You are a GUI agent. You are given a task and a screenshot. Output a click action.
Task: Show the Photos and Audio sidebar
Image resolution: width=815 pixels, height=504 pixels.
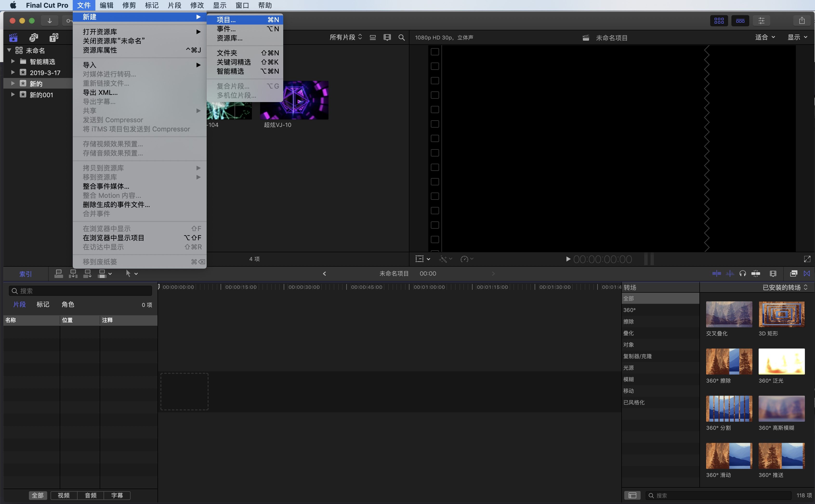click(x=34, y=38)
